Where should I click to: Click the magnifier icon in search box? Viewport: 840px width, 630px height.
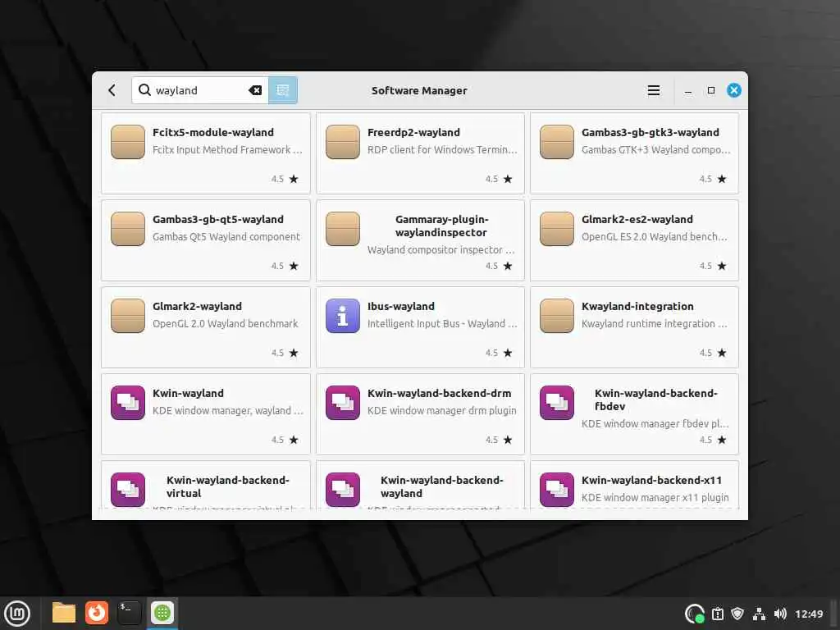pos(144,89)
